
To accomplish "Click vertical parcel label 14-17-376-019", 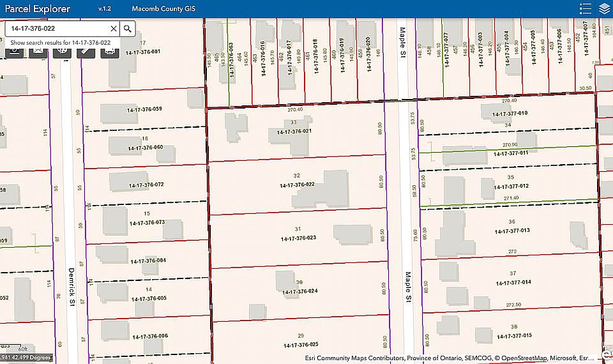I will pyautogui.click(x=342, y=56).
